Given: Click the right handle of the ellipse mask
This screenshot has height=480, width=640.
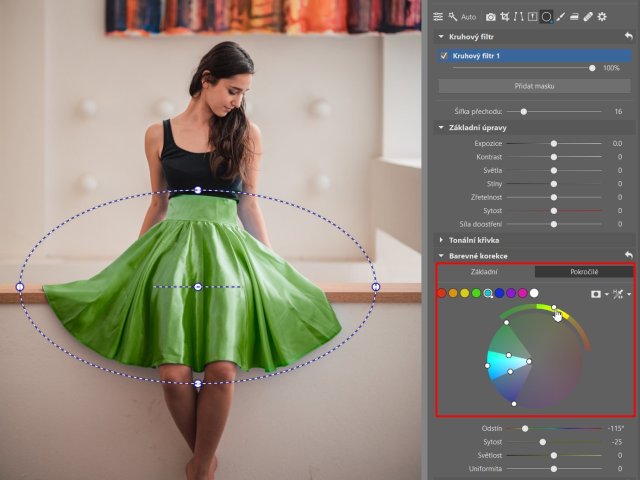Looking at the screenshot, I should coord(376,287).
